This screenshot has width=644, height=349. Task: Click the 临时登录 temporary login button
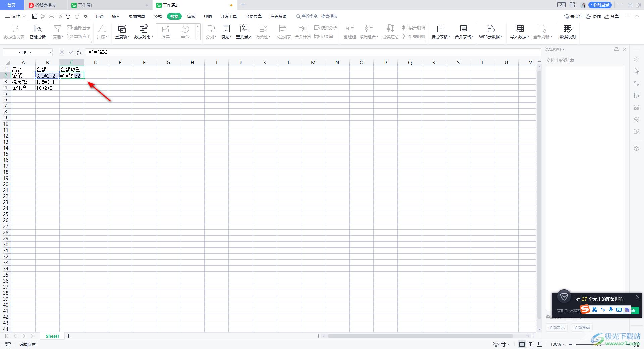[600, 5]
